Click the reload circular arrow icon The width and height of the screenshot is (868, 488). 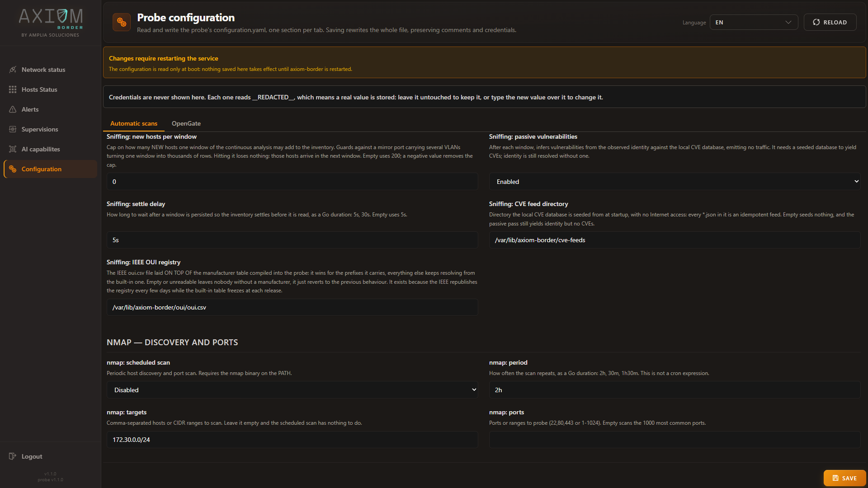pyautogui.click(x=816, y=22)
